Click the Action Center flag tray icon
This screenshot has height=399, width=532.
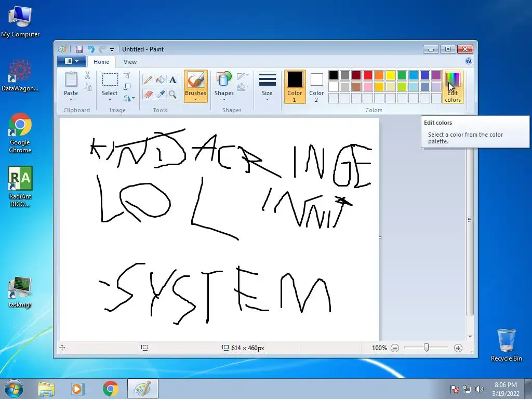coord(455,389)
